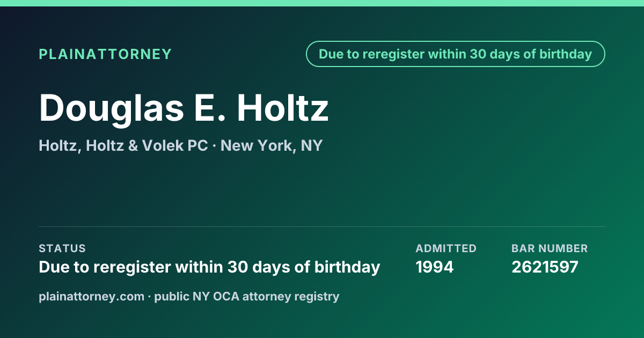The image size is (644, 338).
Task: Click the BAR NUMBER field label
Action: (x=550, y=248)
